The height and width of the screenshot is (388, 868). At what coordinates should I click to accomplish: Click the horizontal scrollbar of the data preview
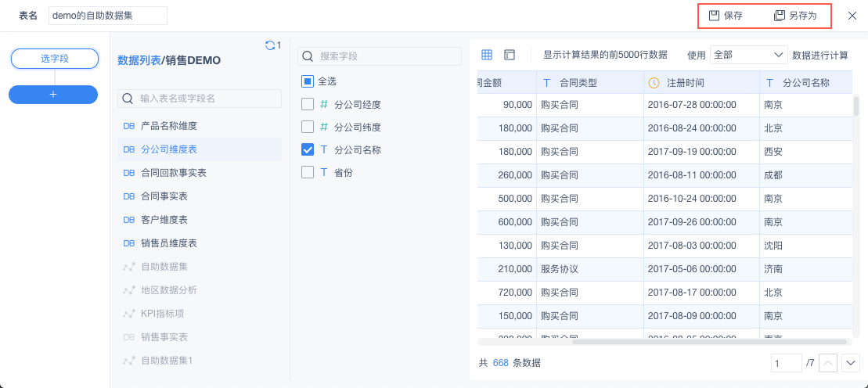708,342
